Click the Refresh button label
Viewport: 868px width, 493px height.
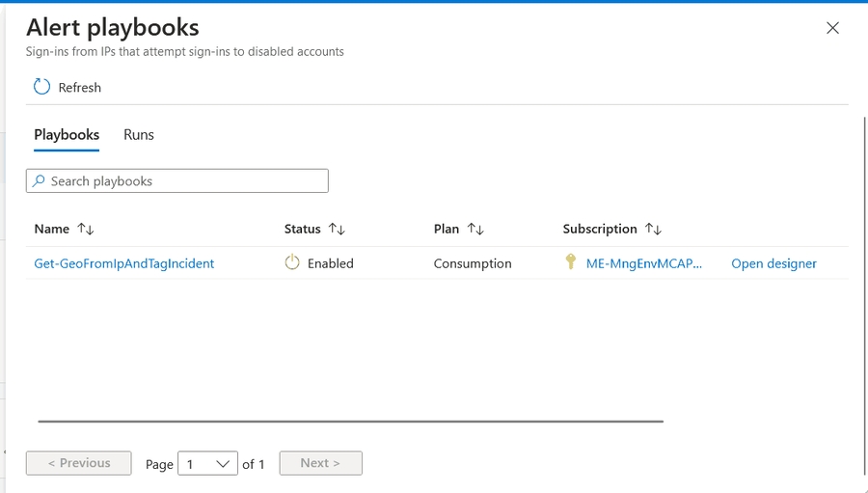pyautogui.click(x=80, y=88)
